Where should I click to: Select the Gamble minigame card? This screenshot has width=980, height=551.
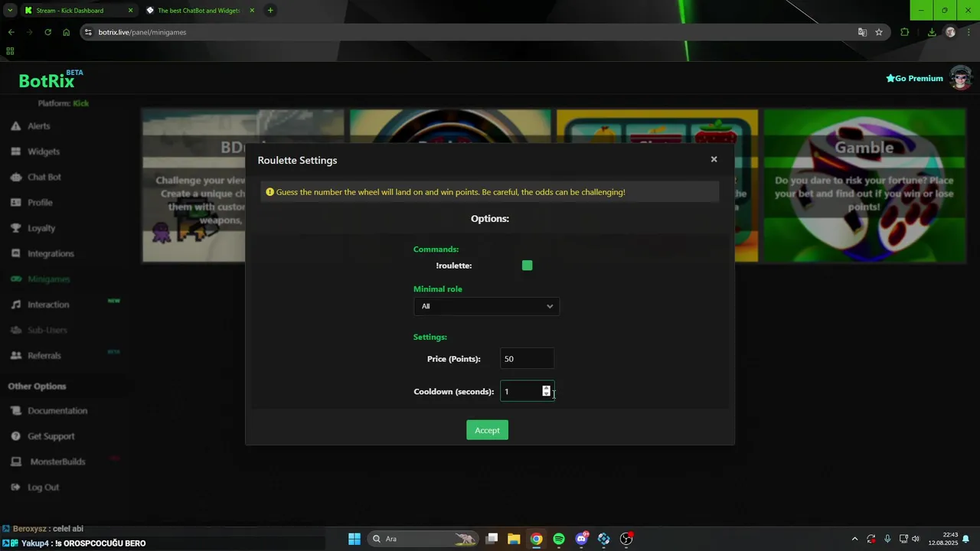pyautogui.click(x=864, y=185)
